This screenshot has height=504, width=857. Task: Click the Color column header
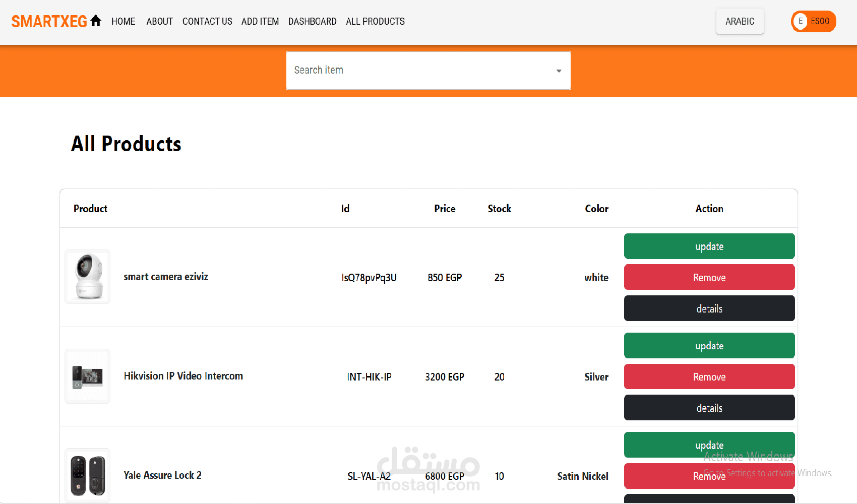(597, 209)
